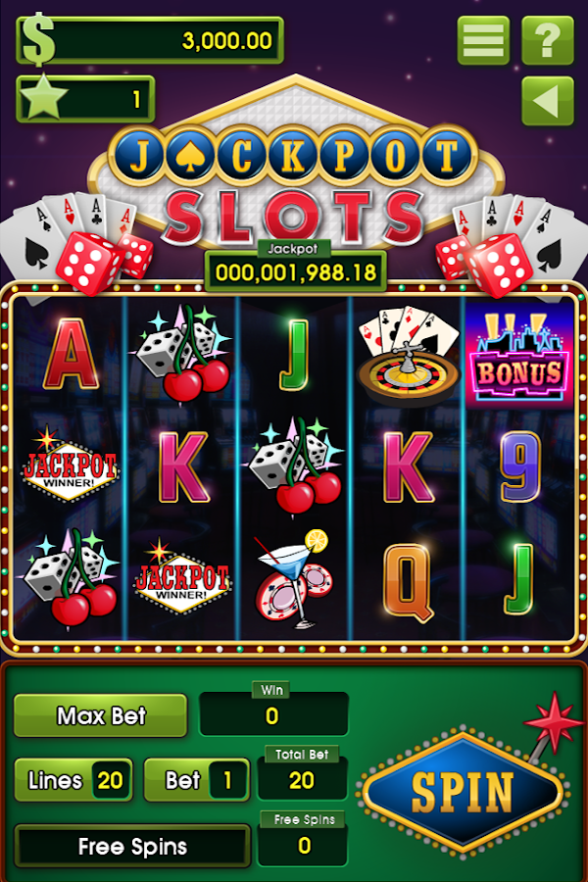The image size is (588, 882).
Task: Open the hamburger menu icon
Action: click(483, 40)
